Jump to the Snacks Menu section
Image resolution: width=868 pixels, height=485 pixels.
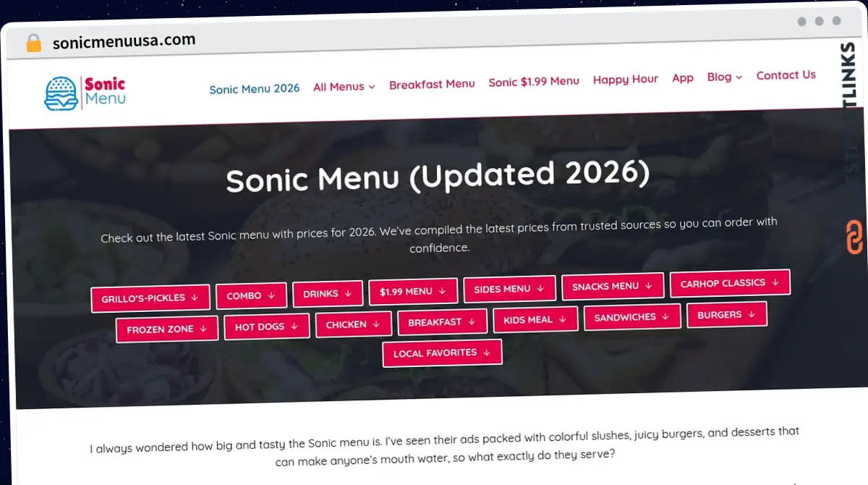613,285
